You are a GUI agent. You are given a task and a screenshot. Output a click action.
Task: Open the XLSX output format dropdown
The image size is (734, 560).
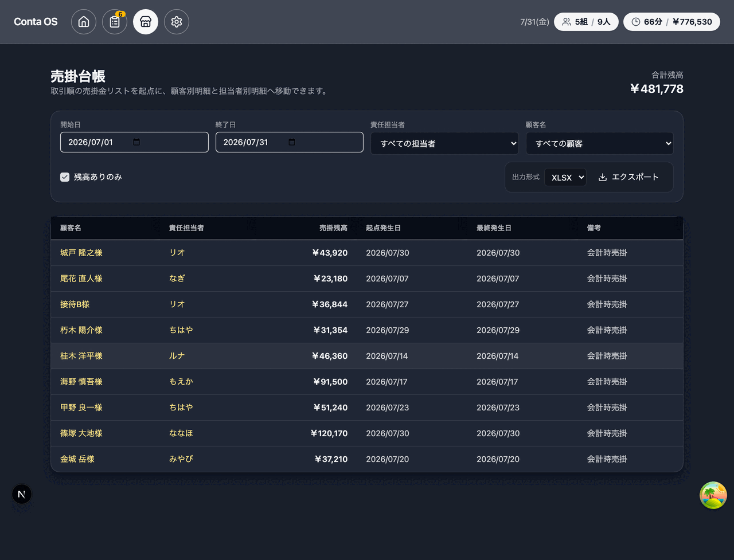(x=565, y=178)
